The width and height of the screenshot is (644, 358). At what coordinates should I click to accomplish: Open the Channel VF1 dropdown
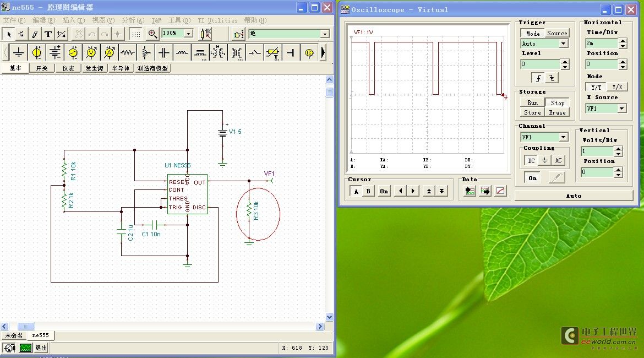pos(564,137)
